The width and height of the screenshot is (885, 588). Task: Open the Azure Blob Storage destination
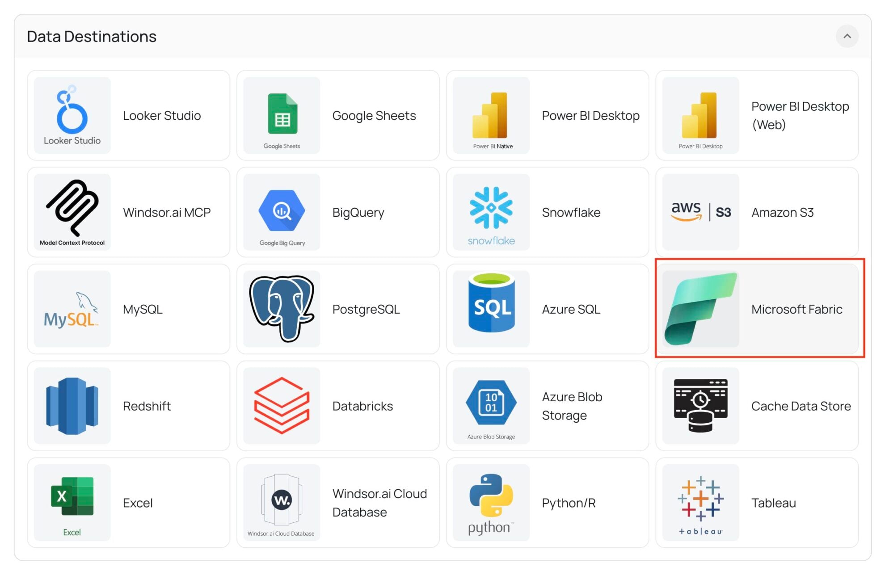548,406
